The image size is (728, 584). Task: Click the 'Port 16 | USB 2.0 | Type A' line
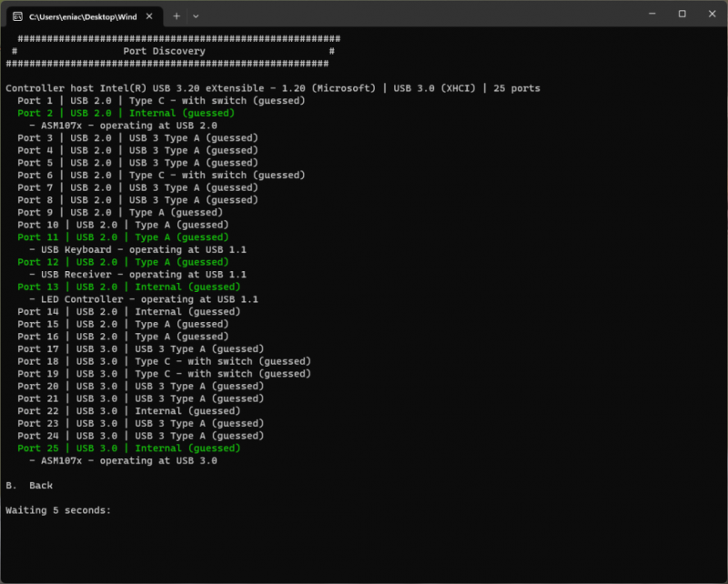pos(123,337)
